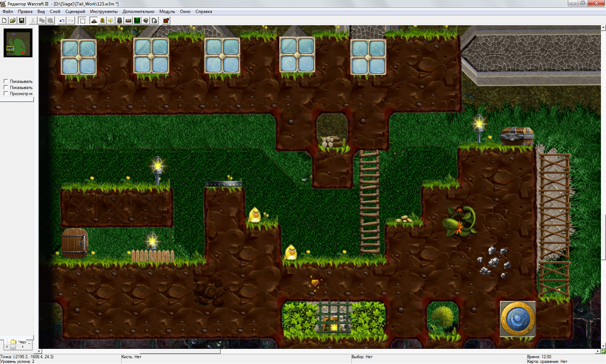The width and height of the screenshot is (606, 364).
Task: Create a new map with the blank page icon
Action: (x=4, y=21)
